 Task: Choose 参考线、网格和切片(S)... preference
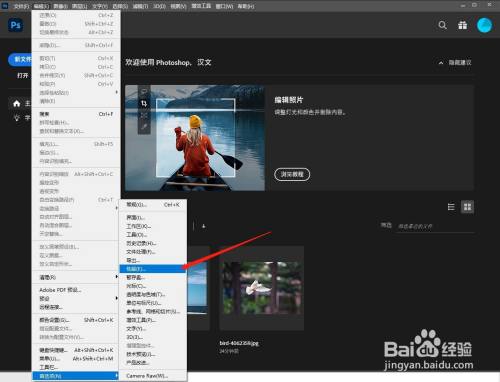(153, 311)
